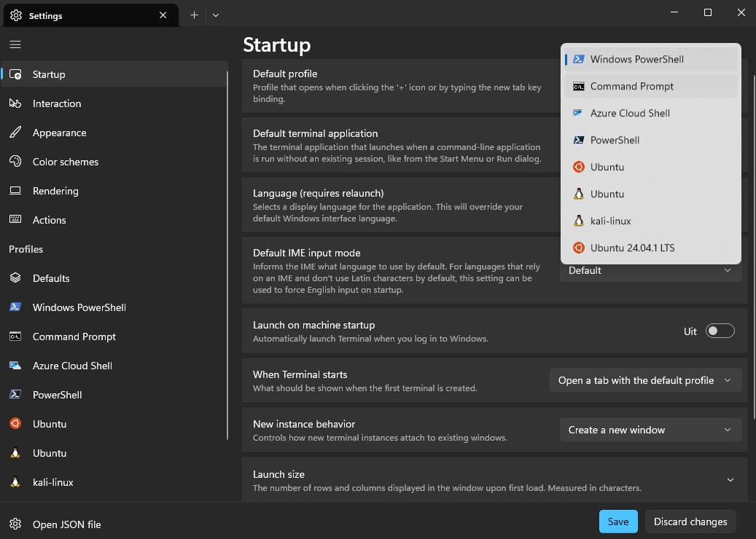Select Defaults profile in sidebar

click(x=51, y=278)
